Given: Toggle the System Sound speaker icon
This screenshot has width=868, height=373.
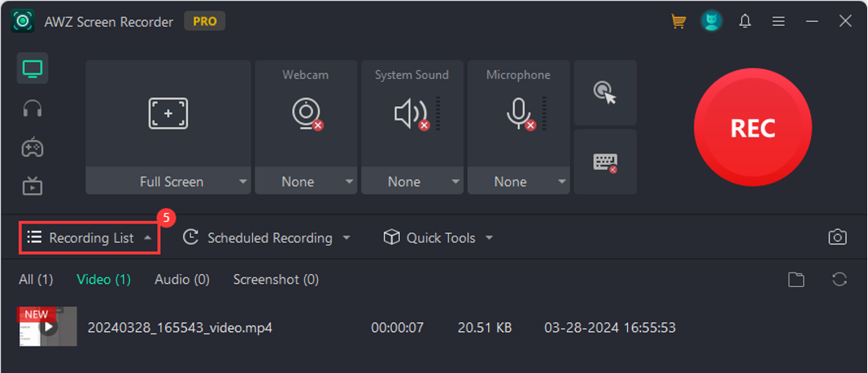Looking at the screenshot, I should click(412, 115).
